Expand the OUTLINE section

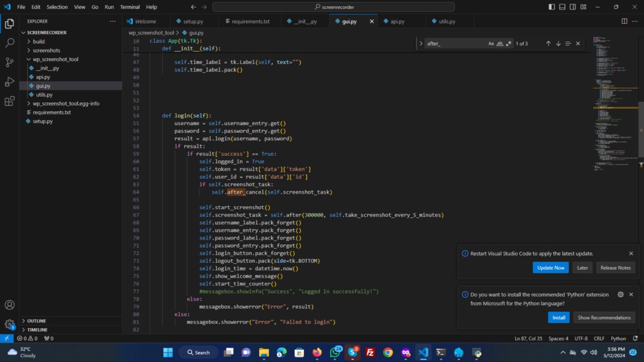(x=36, y=321)
